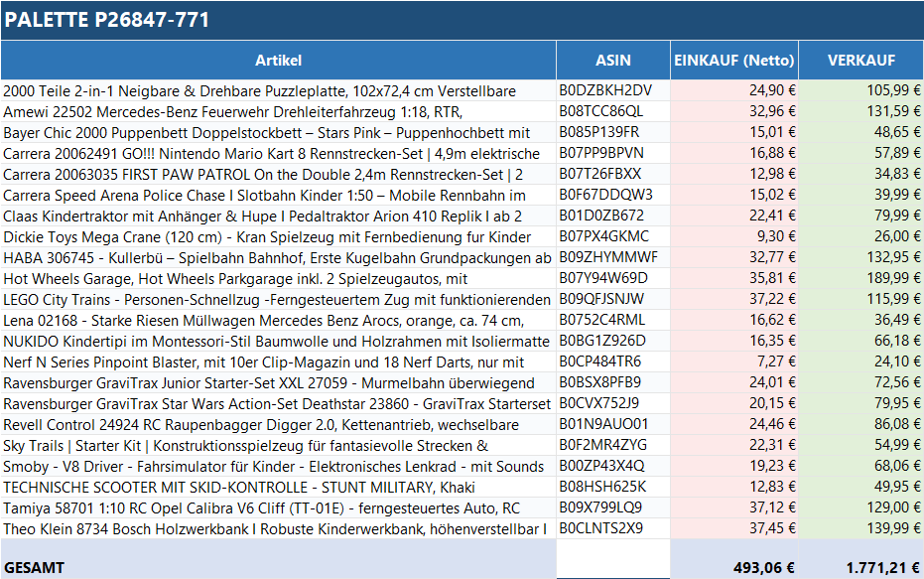Click the VERKAUF column header
The height and width of the screenshot is (579, 924).
tap(860, 61)
